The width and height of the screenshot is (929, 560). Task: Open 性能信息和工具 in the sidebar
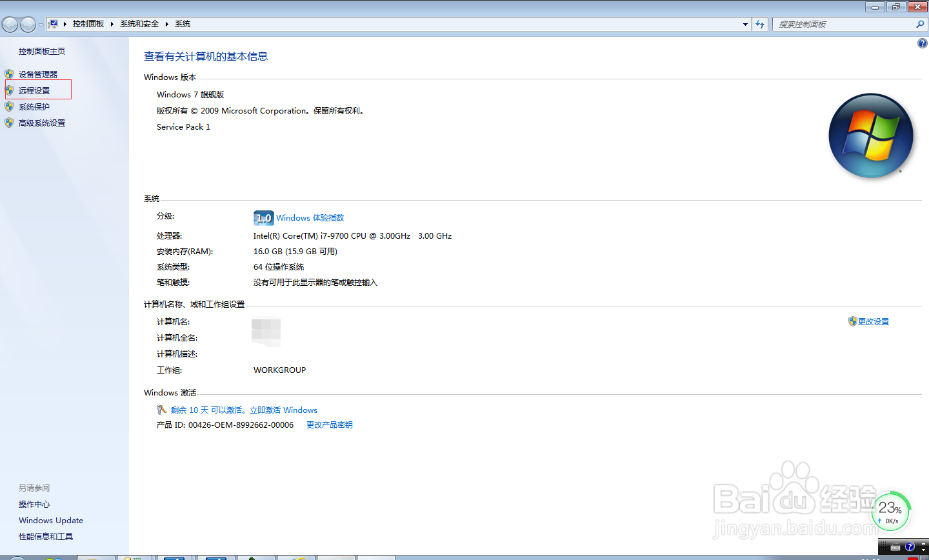46,537
